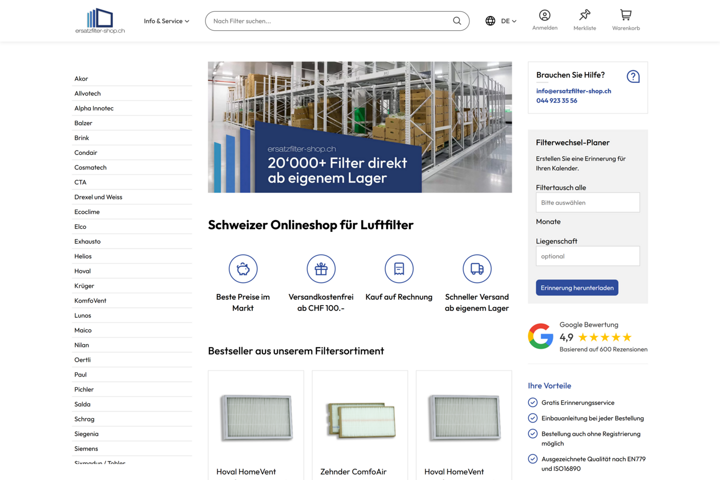Image resolution: width=720 pixels, height=480 pixels.
Task: Click the five-star rating stars
Action: tap(605, 338)
